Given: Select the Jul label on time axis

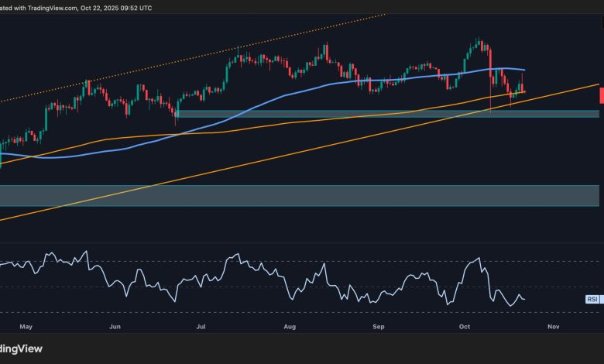Looking at the screenshot, I should point(201,328).
